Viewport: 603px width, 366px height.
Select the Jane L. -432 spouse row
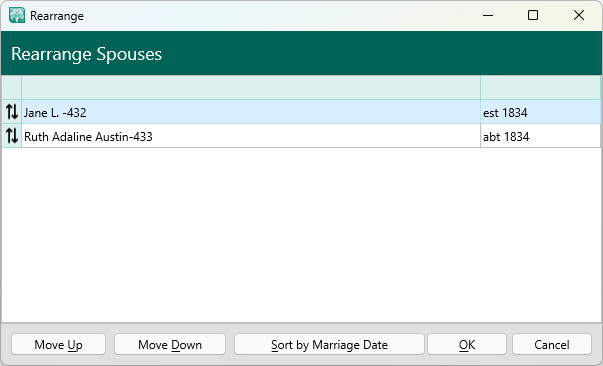pyautogui.click(x=301, y=112)
